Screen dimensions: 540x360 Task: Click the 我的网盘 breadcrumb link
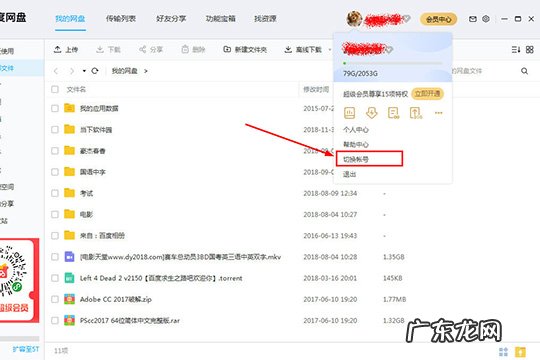(124, 71)
